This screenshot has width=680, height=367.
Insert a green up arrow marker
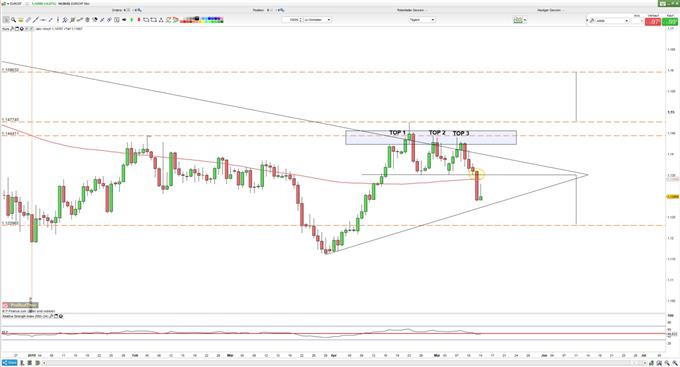(131, 20)
